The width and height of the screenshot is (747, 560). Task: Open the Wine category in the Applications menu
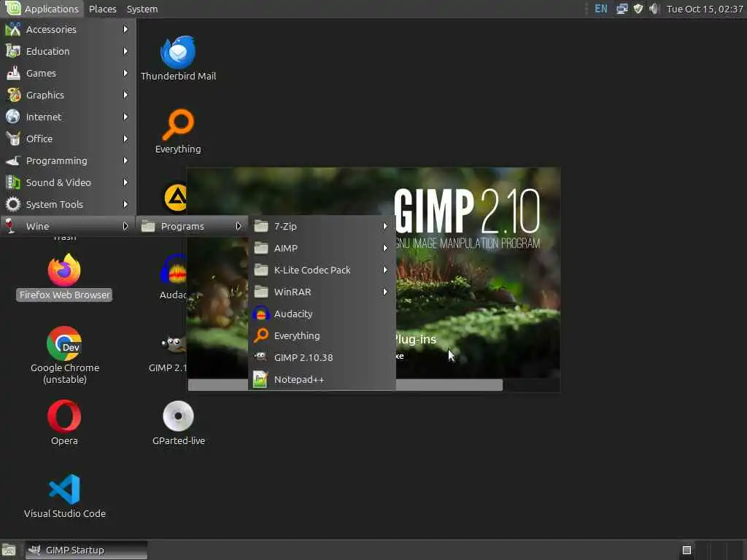click(x=68, y=226)
